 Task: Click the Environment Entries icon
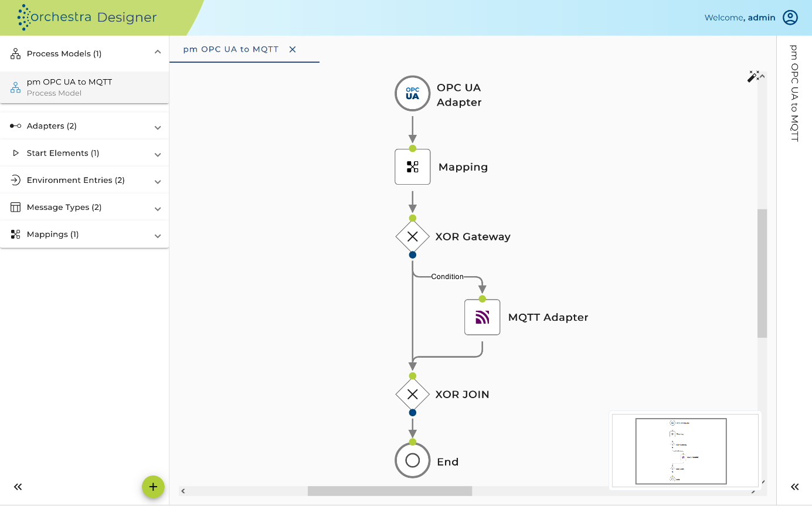pyautogui.click(x=16, y=180)
